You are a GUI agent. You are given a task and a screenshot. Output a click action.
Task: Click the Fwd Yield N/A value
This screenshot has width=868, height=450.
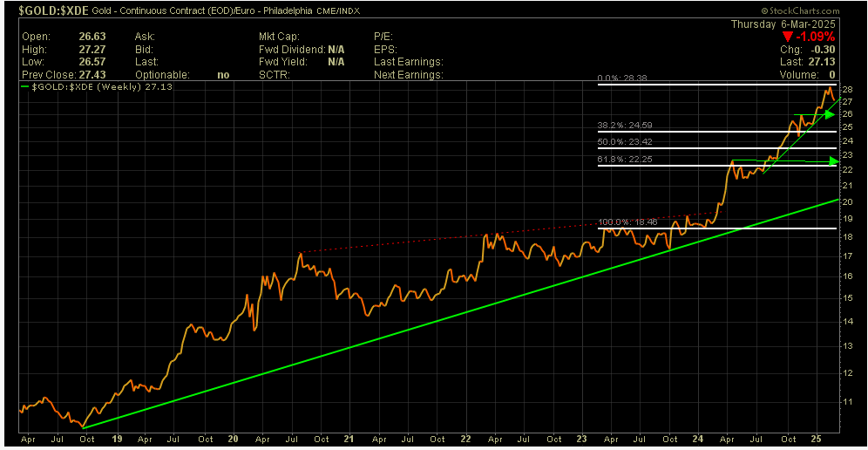(336, 62)
